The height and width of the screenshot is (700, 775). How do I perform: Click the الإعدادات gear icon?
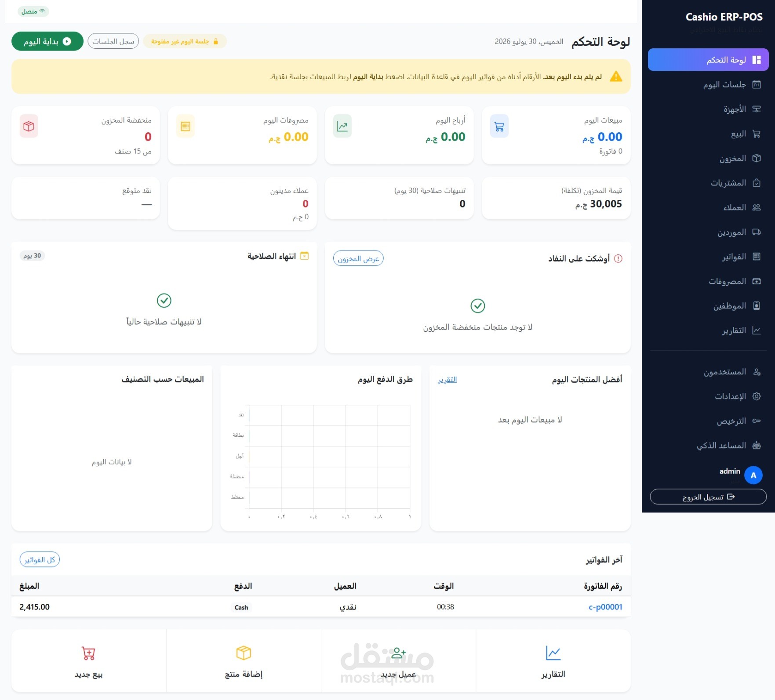757,396
